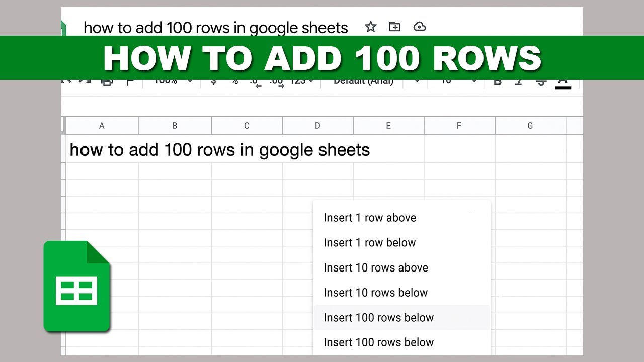Select column C header

pyautogui.click(x=247, y=126)
